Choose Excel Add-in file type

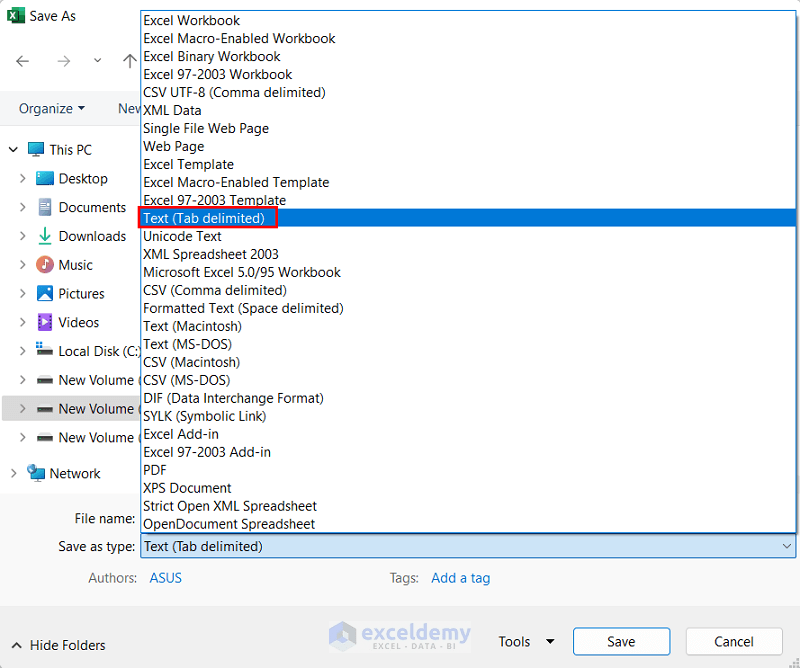point(468,434)
